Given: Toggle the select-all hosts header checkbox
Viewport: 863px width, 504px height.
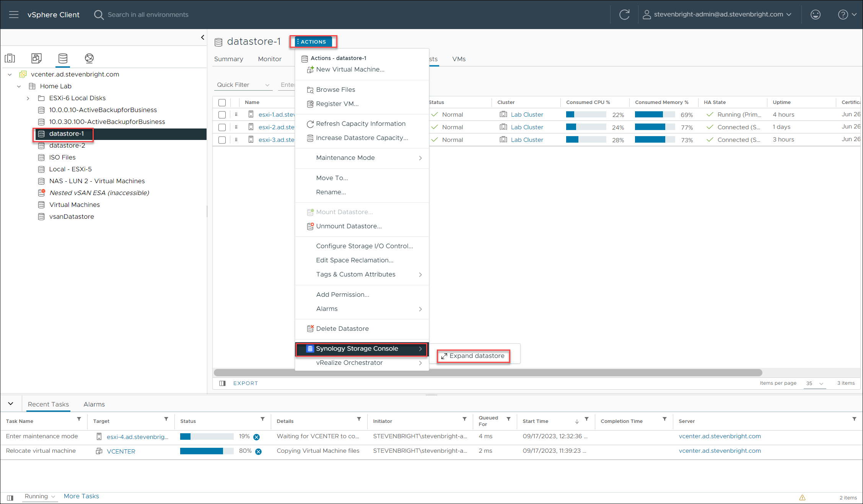Looking at the screenshot, I should click(x=222, y=102).
